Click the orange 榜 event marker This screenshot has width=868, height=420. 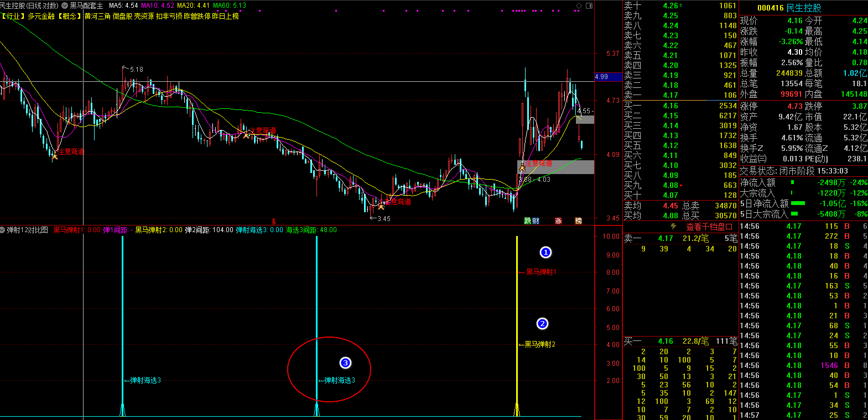(578, 221)
